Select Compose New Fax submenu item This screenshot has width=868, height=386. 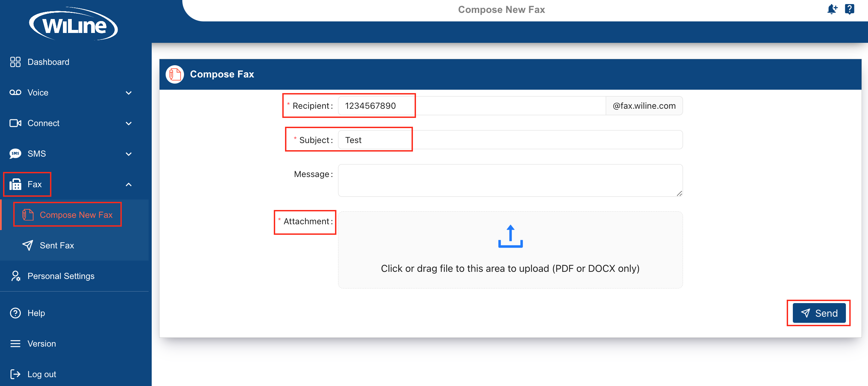pos(74,215)
